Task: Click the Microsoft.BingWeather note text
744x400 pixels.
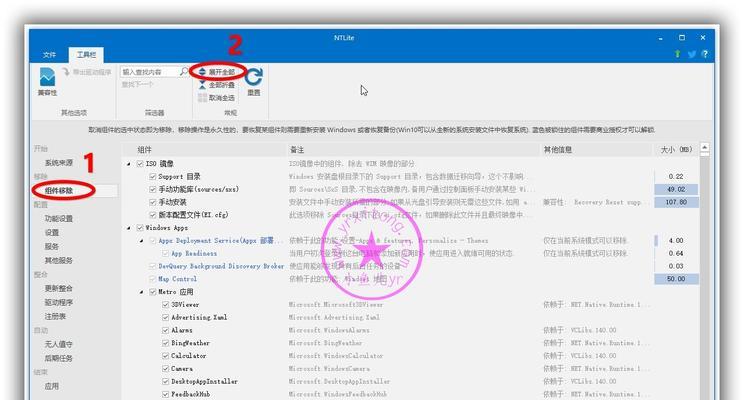Action: 326,343
